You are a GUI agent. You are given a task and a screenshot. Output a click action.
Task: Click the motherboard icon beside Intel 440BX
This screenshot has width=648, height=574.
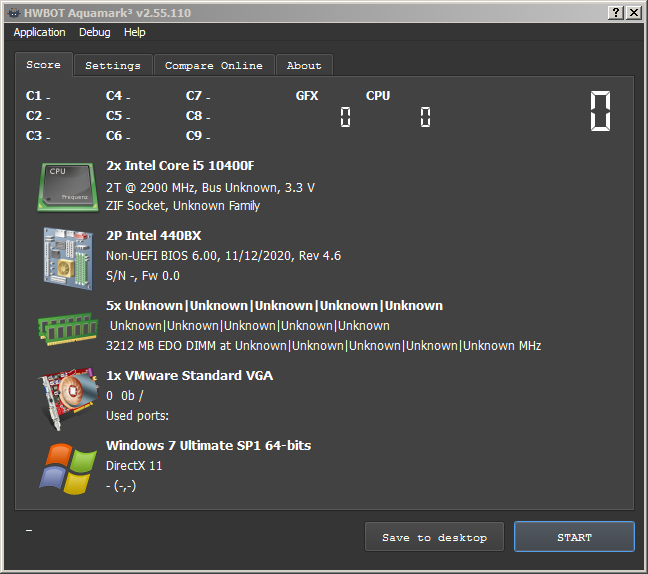coord(68,258)
